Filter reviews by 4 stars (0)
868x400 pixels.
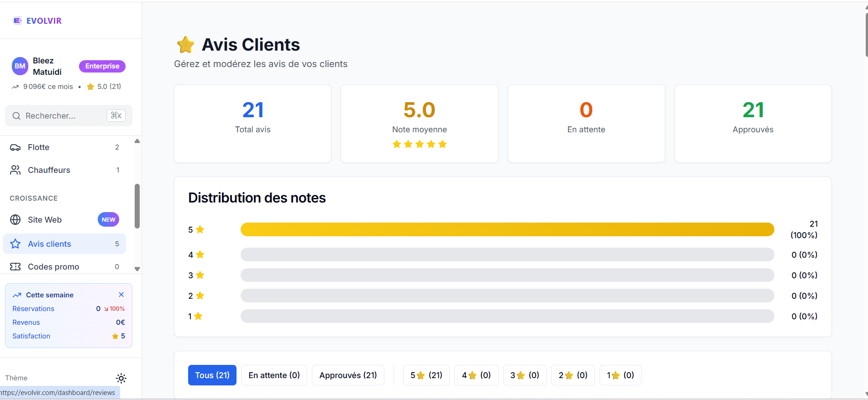476,375
